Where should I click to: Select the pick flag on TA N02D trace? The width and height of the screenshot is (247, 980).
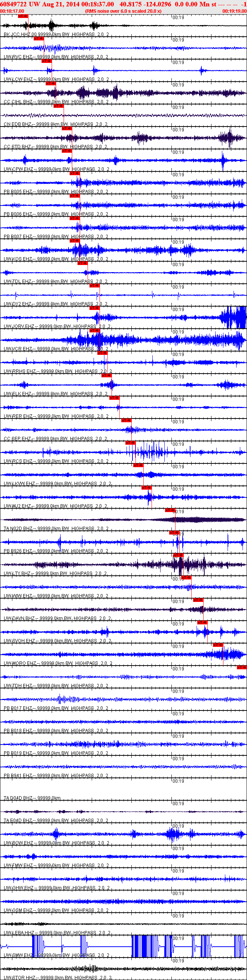click(x=170, y=510)
